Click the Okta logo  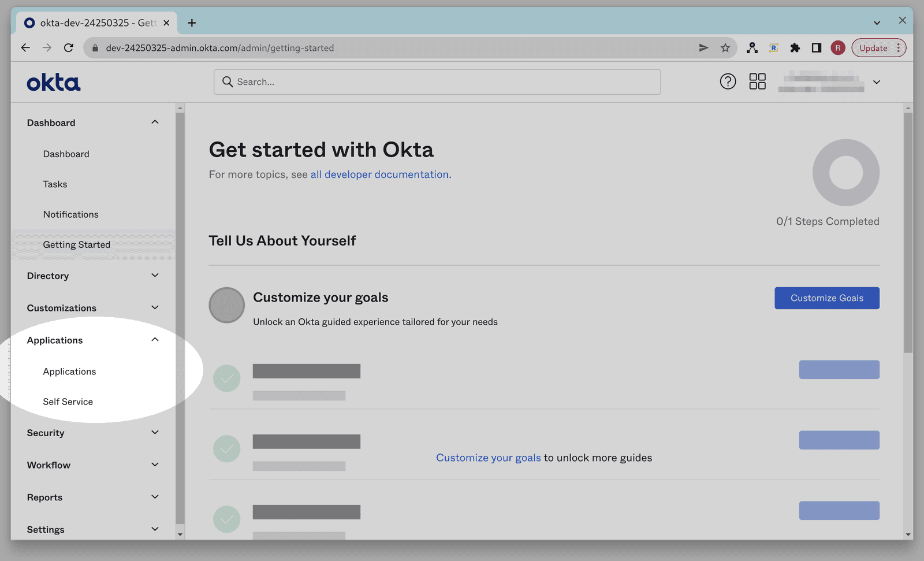click(x=53, y=83)
